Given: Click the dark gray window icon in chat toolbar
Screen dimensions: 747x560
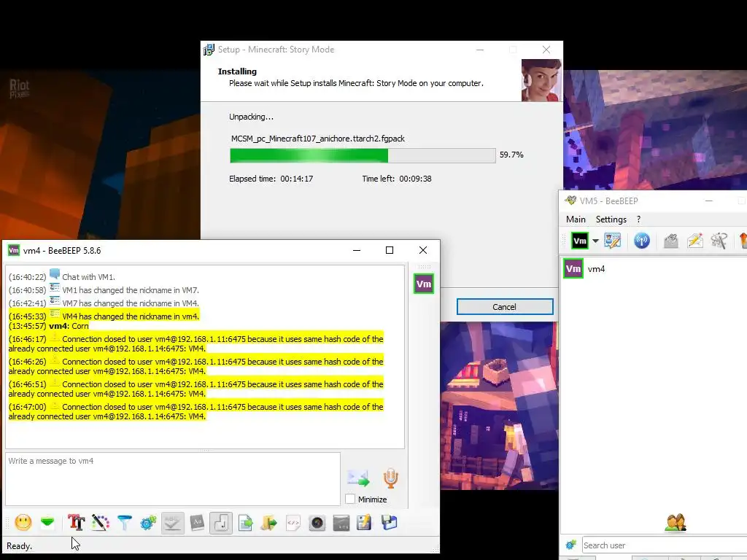Looking at the screenshot, I should (x=341, y=522).
